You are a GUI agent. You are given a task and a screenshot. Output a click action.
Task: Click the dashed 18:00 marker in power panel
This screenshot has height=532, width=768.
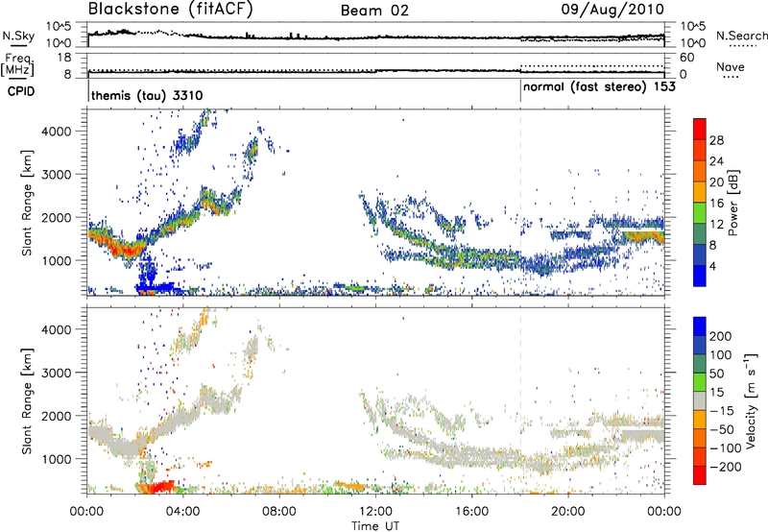[520, 203]
